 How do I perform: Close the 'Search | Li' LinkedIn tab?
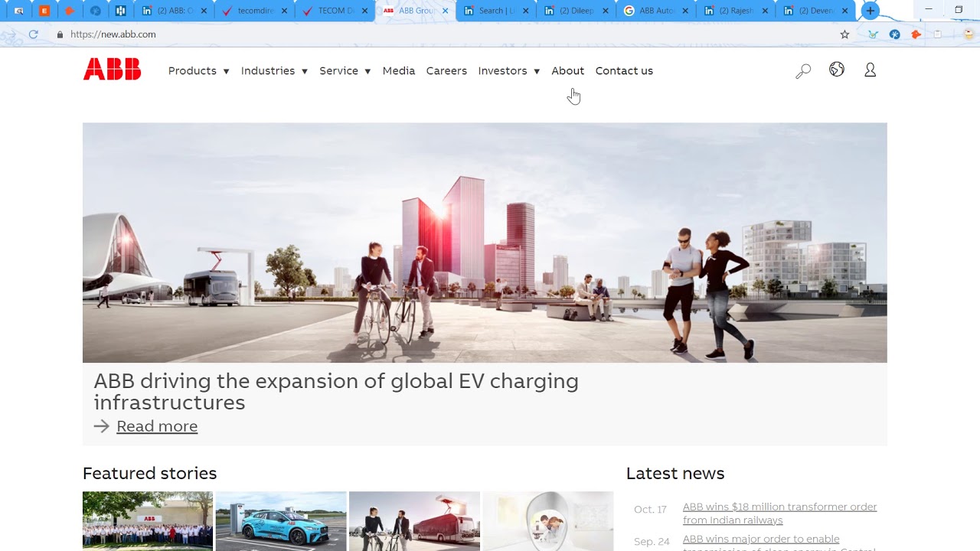tap(524, 11)
